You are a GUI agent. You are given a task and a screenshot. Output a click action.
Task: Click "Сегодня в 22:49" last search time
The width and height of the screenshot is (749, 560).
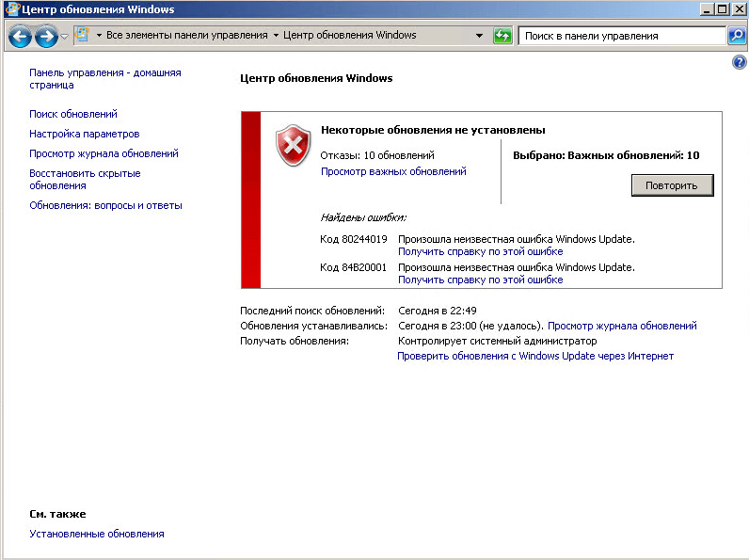[x=438, y=311]
